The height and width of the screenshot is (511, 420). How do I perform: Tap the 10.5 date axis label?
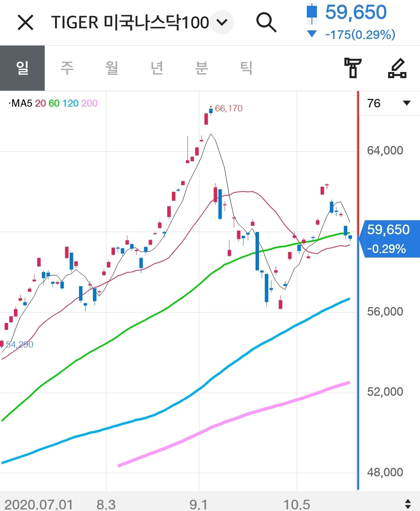coord(297,504)
